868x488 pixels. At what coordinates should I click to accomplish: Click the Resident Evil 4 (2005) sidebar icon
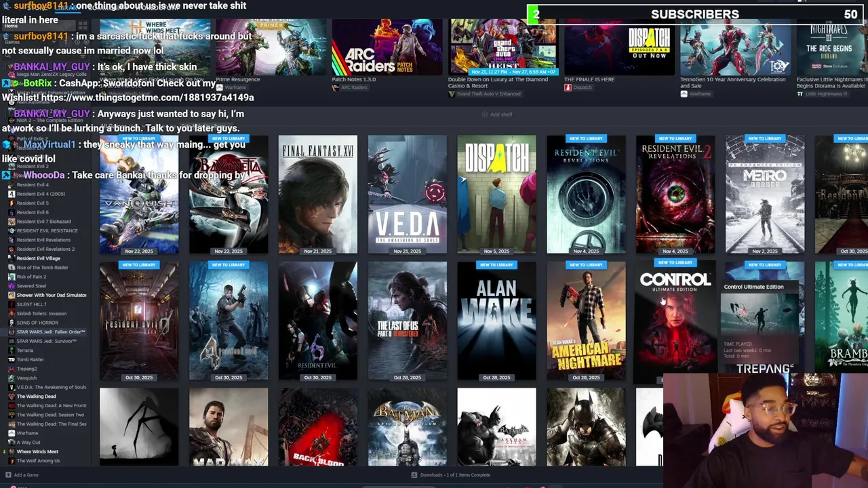tap(12, 194)
